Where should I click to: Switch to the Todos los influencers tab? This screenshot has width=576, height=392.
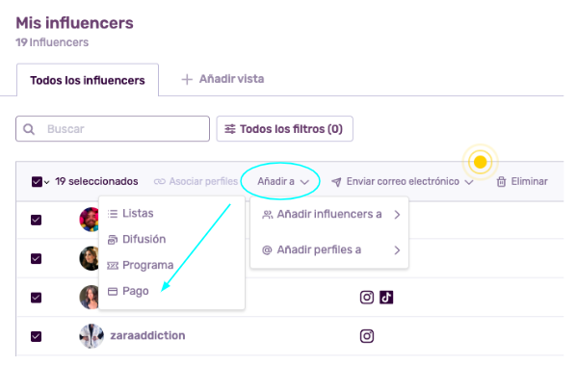(88, 80)
